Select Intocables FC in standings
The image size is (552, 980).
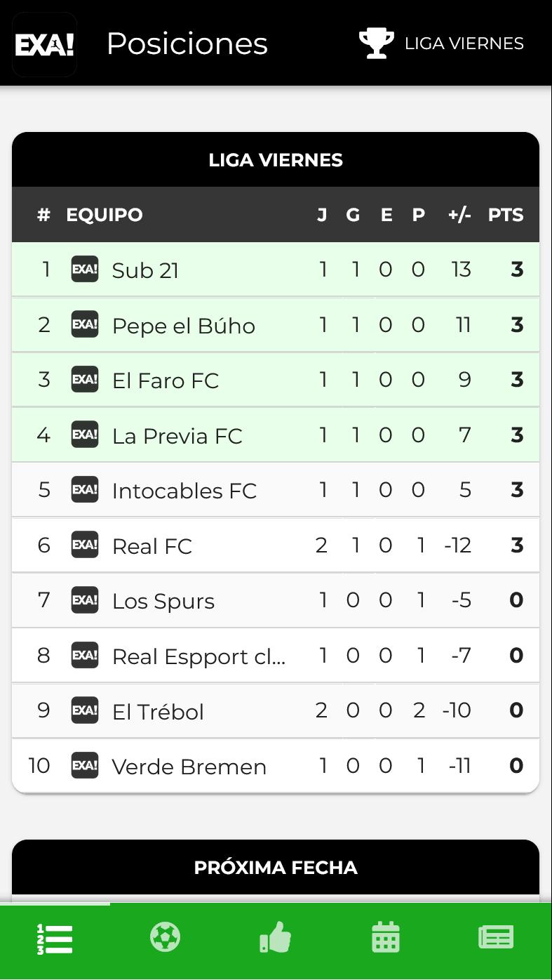click(x=276, y=490)
